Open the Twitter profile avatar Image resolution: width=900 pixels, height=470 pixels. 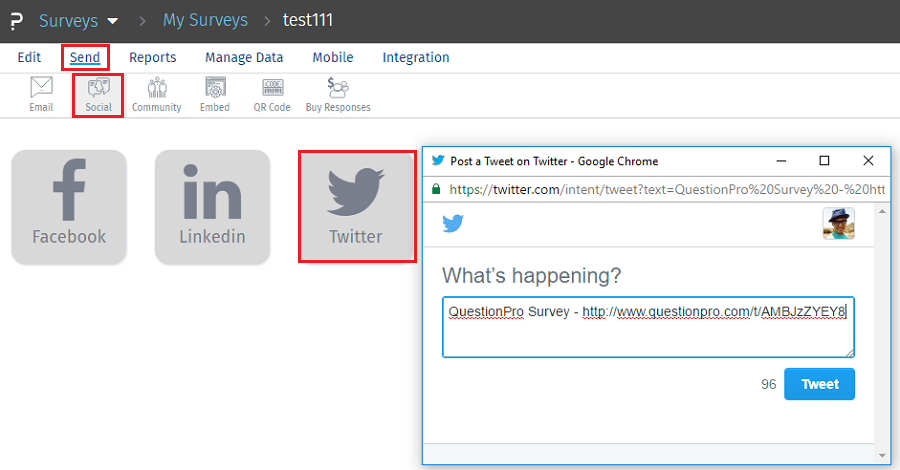pyautogui.click(x=839, y=223)
